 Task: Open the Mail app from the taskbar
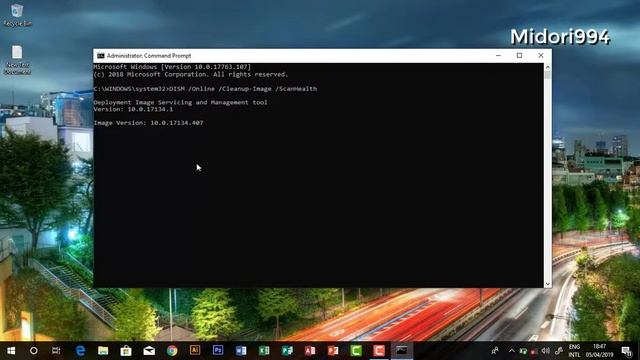coord(149,351)
